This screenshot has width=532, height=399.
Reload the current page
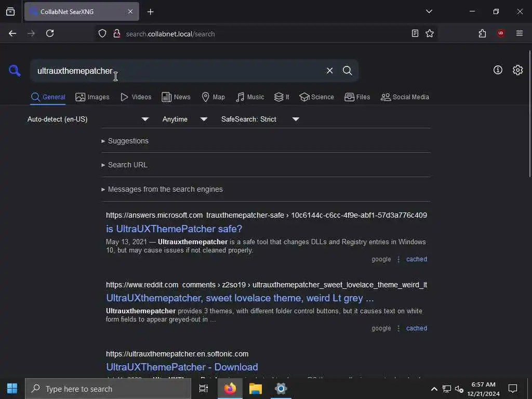(x=50, y=33)
